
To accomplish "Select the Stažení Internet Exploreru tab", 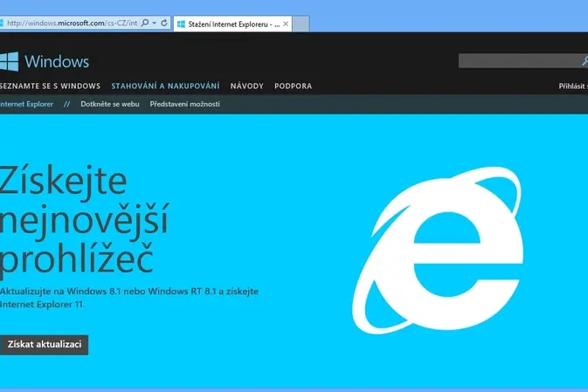I will [232, 24].
